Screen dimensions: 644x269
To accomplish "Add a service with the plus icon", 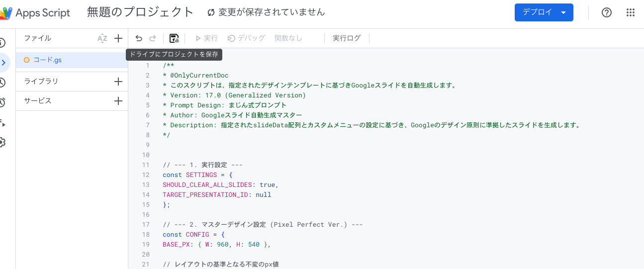I will tap(118, 101).
